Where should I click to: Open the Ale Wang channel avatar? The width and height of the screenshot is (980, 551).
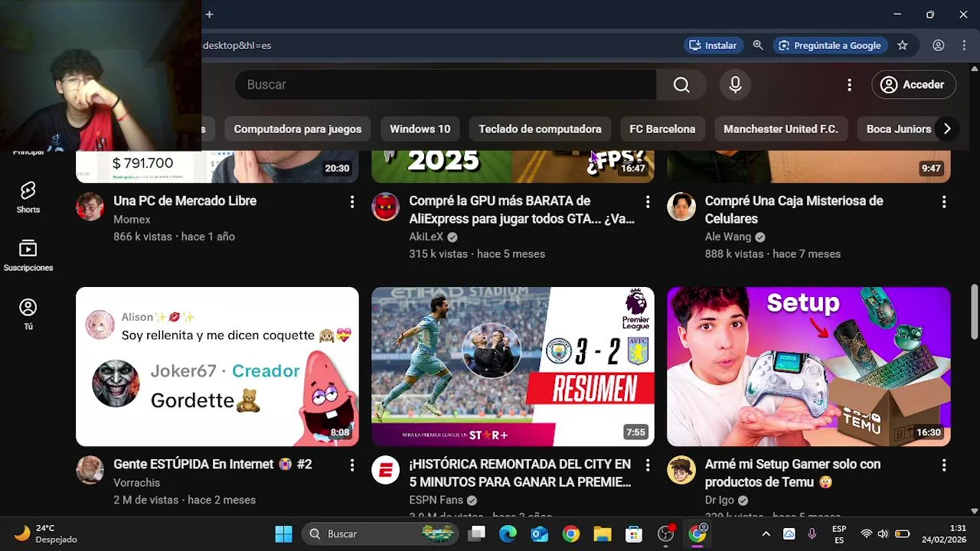click(681, 207)
